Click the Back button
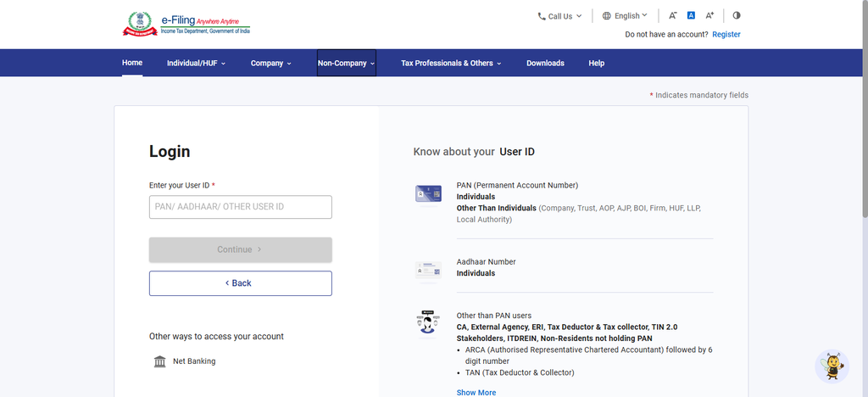 pos(240,283)
